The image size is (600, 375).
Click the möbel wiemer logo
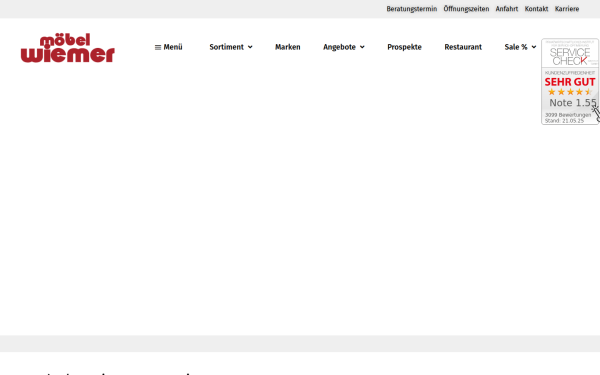pos(68,48)
